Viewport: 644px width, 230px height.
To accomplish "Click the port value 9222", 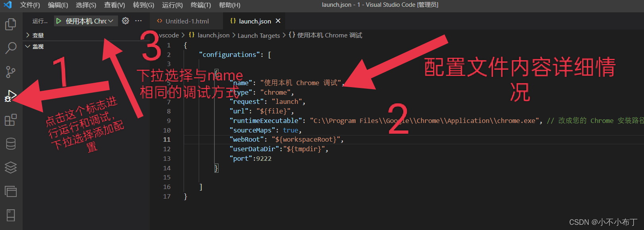I will [264, 158].
